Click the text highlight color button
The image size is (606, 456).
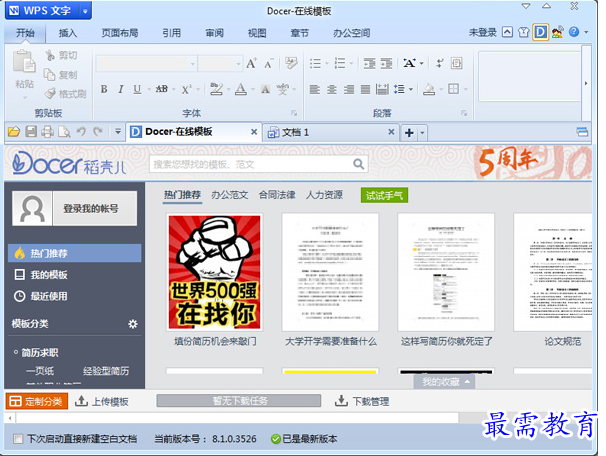coord(216,89)
